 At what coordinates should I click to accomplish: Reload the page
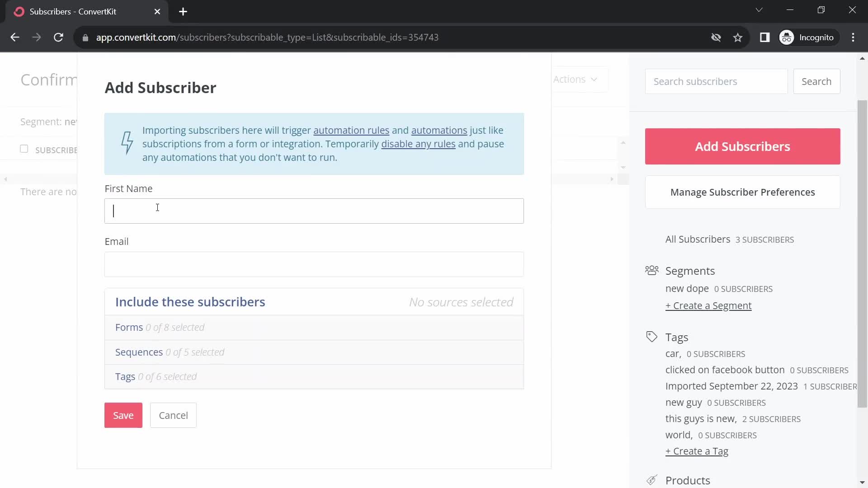coord(58,38)
